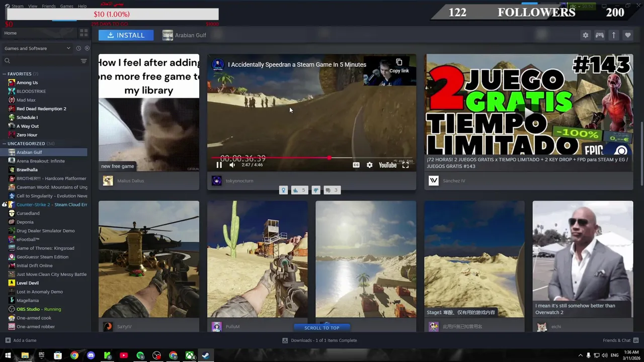Give an award to tokyonocturn's post
Image resolution: width=644 pixels, height=362 pixels.
283,190
